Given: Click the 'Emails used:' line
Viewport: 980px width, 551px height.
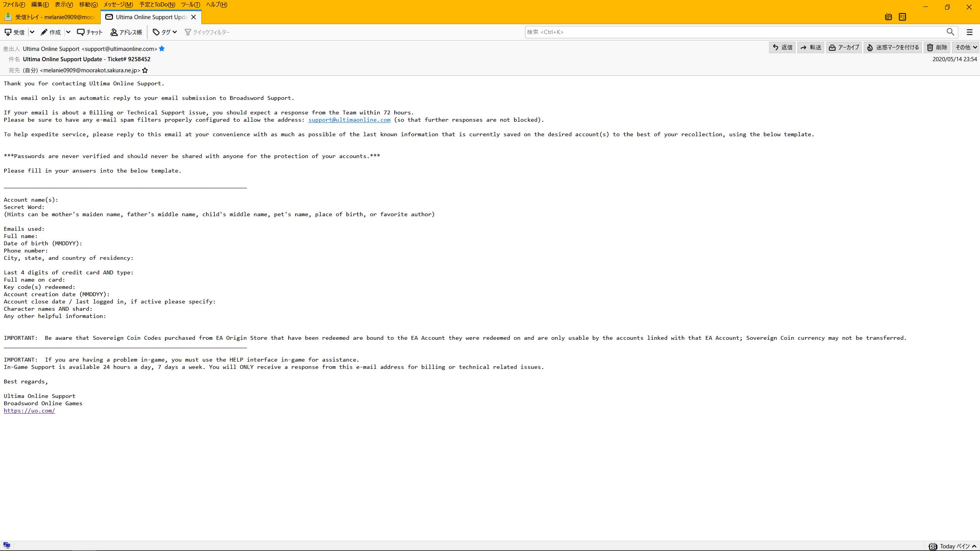Looking at the screenshot, I should [x=24, y=229].
